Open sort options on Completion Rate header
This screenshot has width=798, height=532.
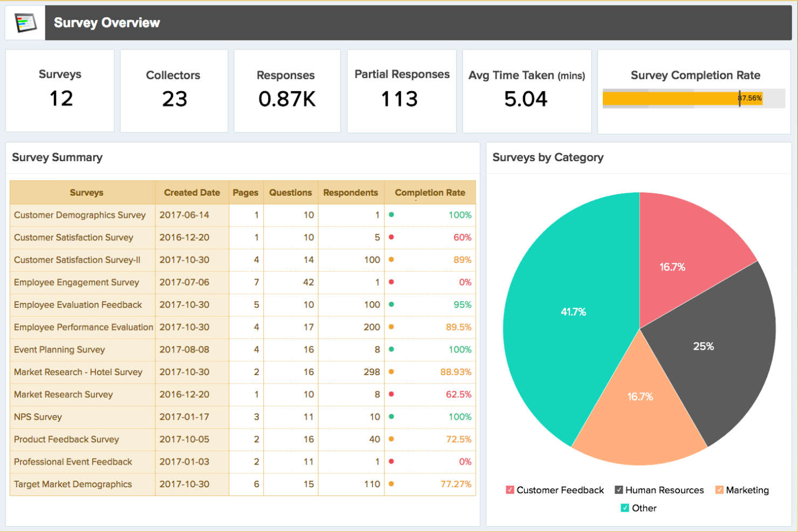[x=430, y=192]
